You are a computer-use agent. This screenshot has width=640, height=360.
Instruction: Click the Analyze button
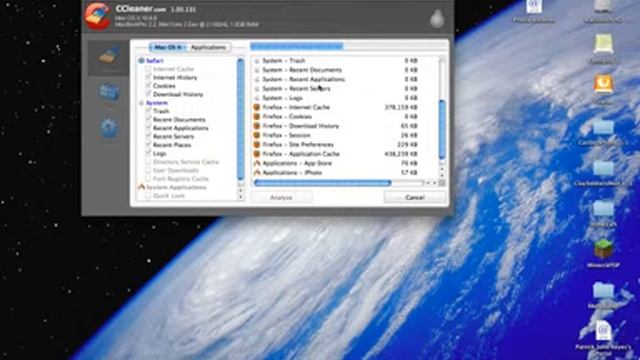pyautogui.click(x=281, y=198)
